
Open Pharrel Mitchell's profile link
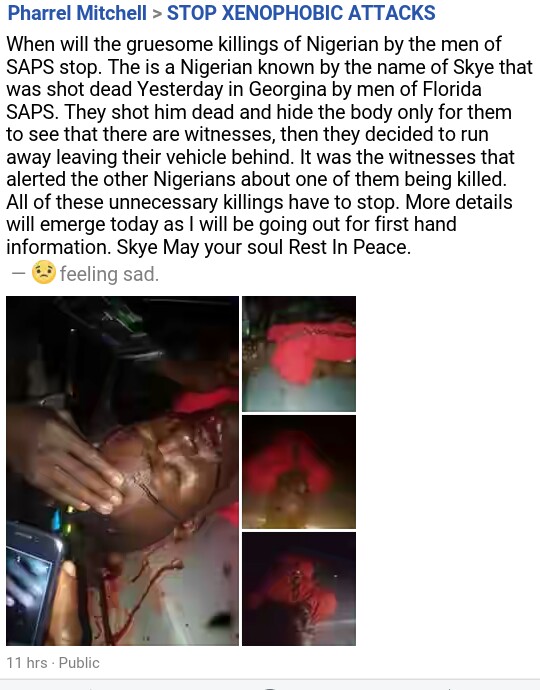tap(77, 13)
